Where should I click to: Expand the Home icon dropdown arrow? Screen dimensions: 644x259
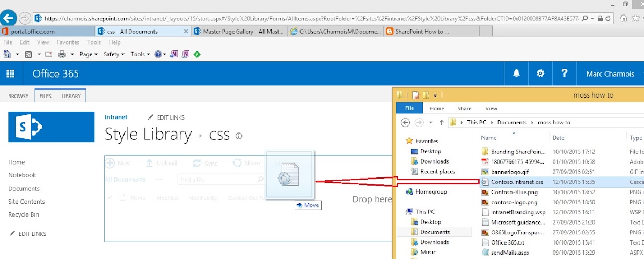tap(17, 54)
